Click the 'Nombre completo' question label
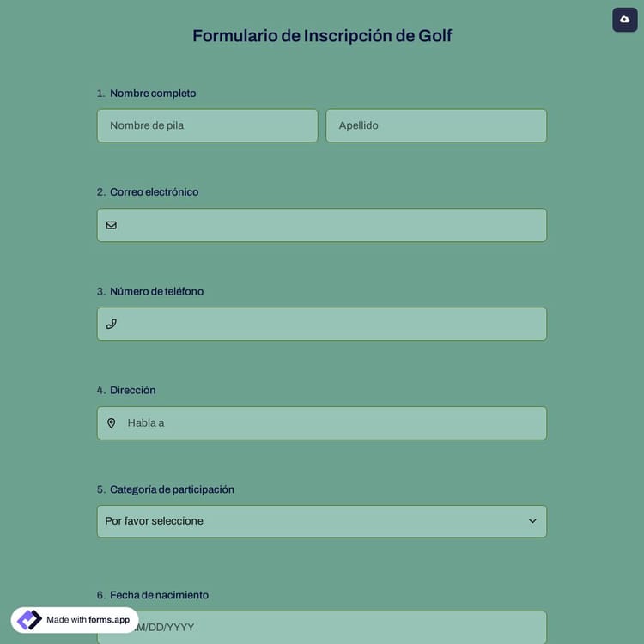This screenshot has width=644, height=644. [153, 93]
